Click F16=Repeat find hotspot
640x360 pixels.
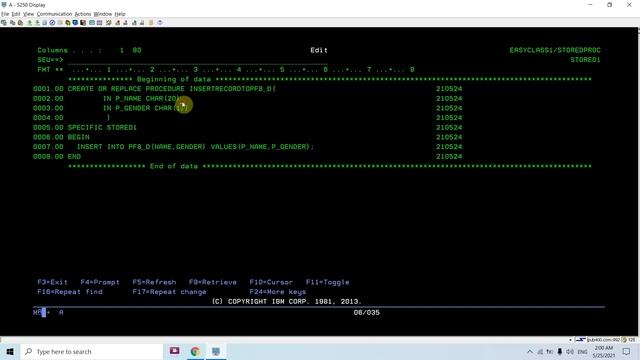tap(70, 292)
